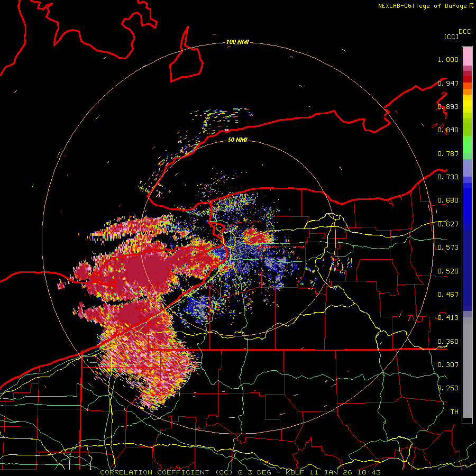The image size is (476, 476).
Task: Click the 0.413 scale value
Action: pyautogui.click(x=448, y=318)
